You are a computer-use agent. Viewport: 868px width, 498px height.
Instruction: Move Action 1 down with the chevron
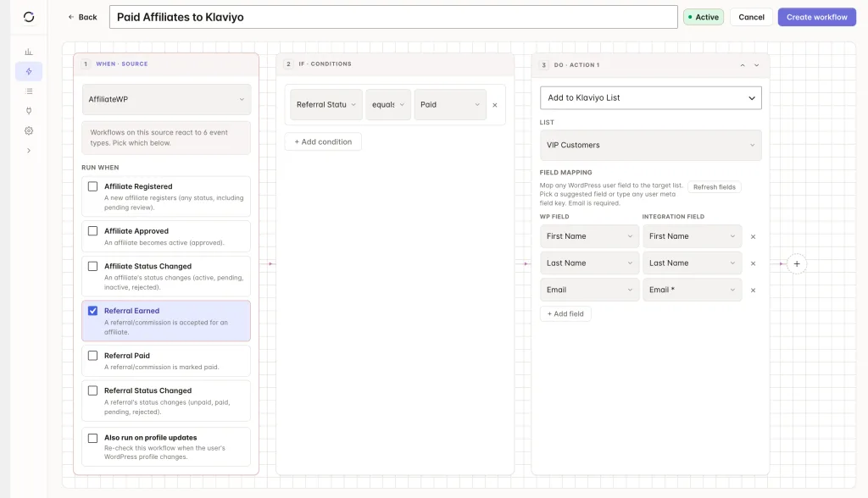pos(757,65)
